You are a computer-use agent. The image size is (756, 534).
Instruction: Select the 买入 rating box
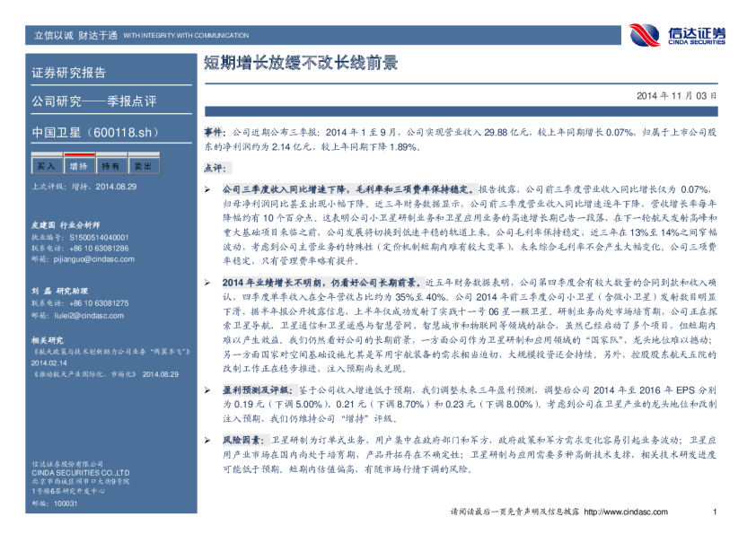coord(45,166)
